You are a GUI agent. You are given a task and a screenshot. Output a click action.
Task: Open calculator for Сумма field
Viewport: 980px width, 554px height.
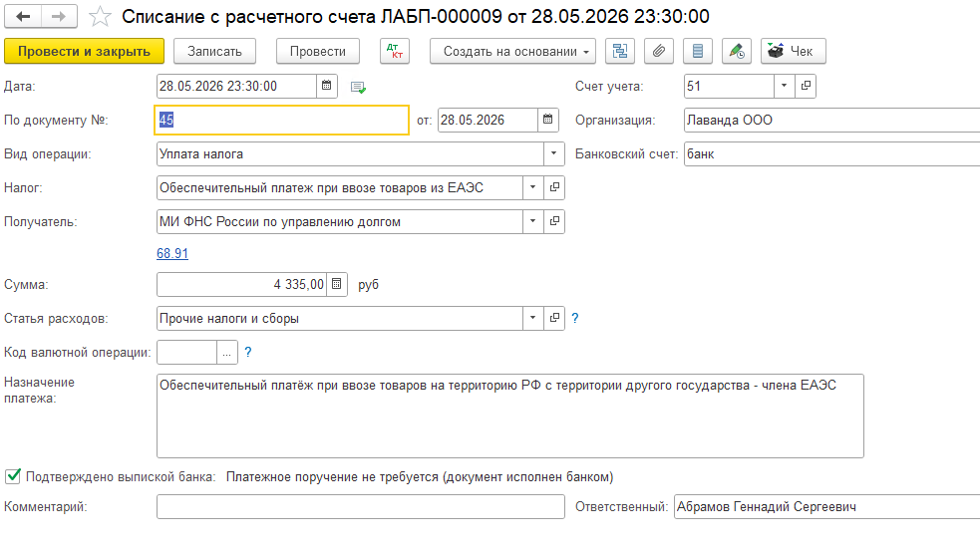click(336, 284)
